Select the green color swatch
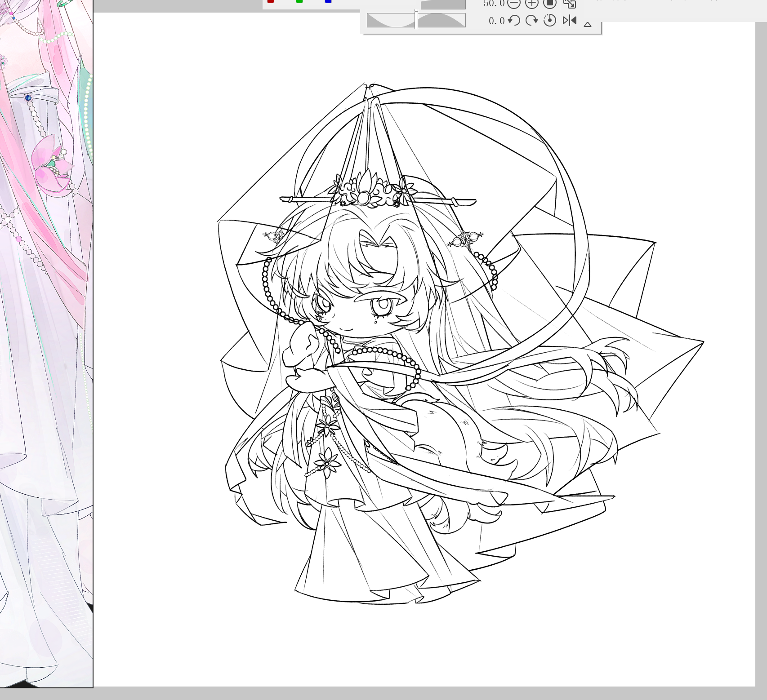This screenshot has width=767, height=700. pos(299,1)
